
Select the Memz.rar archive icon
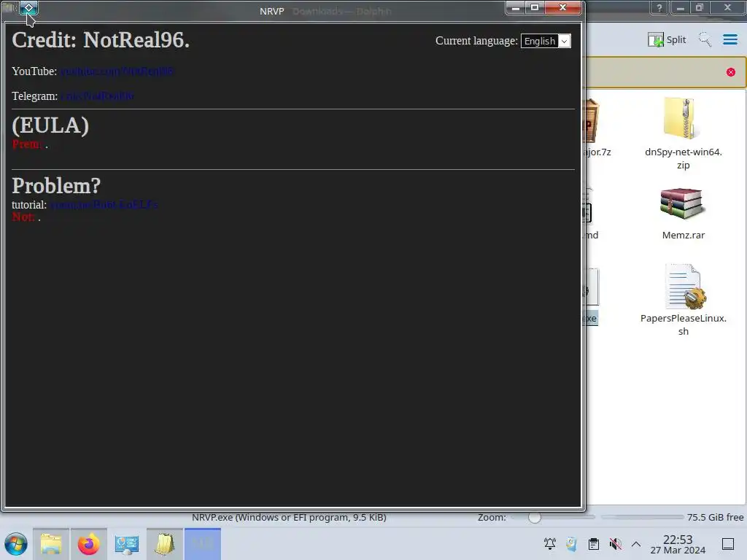point(682,203)
